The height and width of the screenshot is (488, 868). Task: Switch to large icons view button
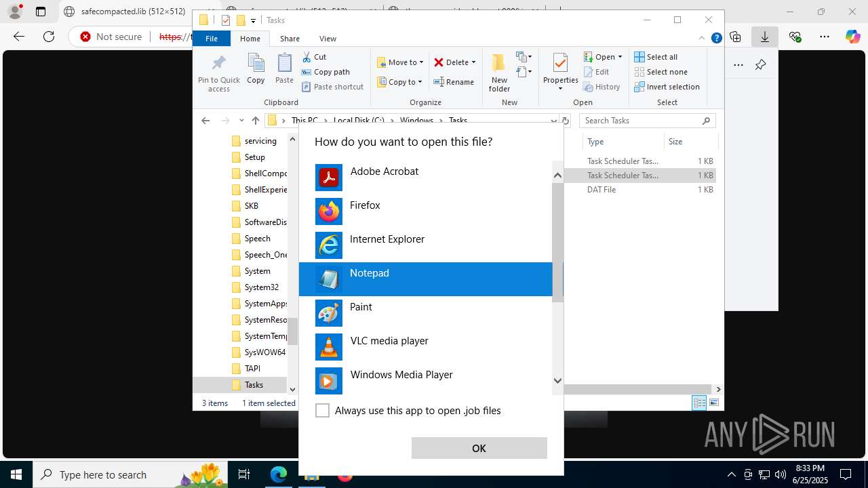click(x=713, y=403)
